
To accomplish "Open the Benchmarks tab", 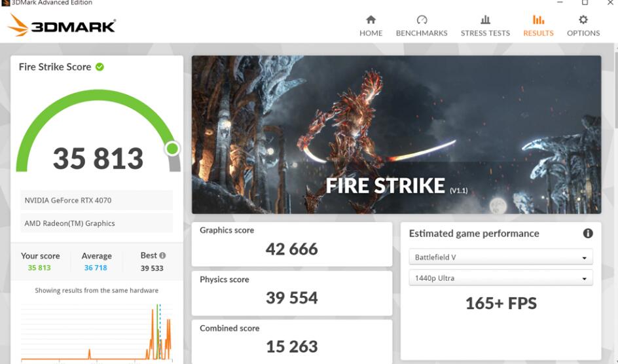I will point(422,26).
